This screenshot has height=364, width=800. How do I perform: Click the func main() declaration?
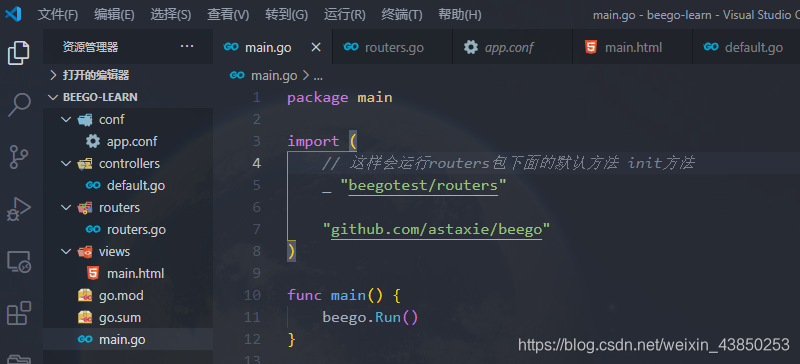click(344, 295)
